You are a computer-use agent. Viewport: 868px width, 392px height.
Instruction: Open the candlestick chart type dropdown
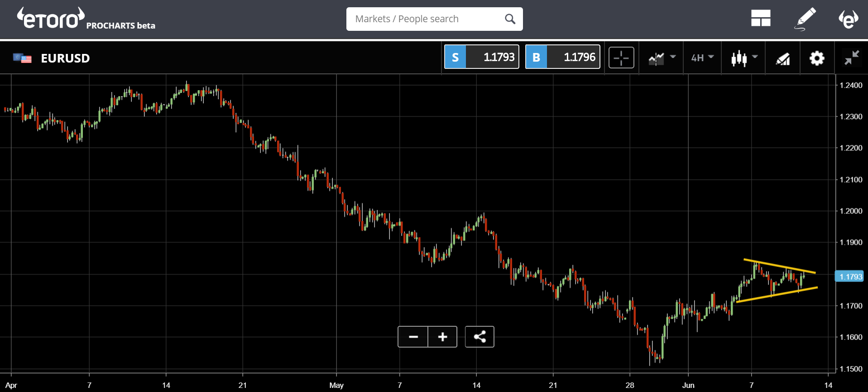click(744, 58)
